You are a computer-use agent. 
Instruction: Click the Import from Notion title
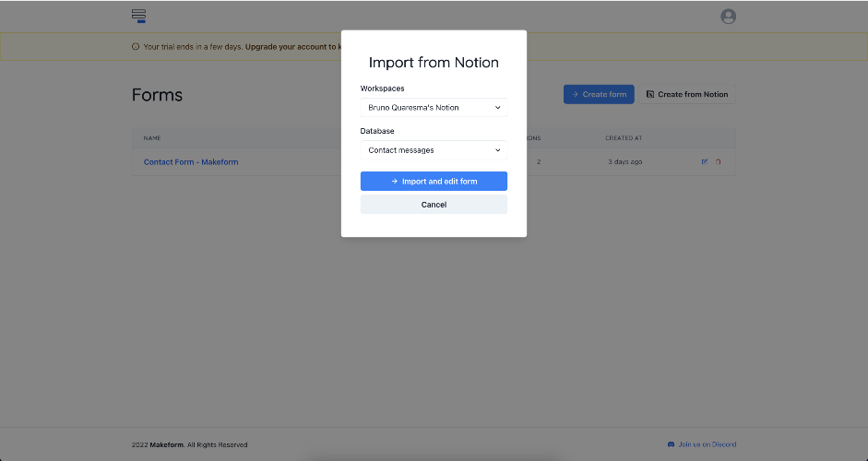[x=434, y=63]
